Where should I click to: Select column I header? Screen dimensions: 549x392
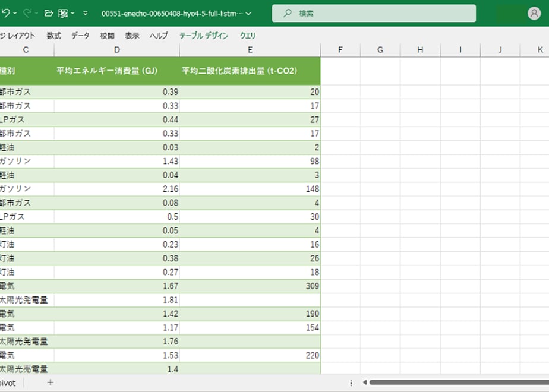[460, 50]
